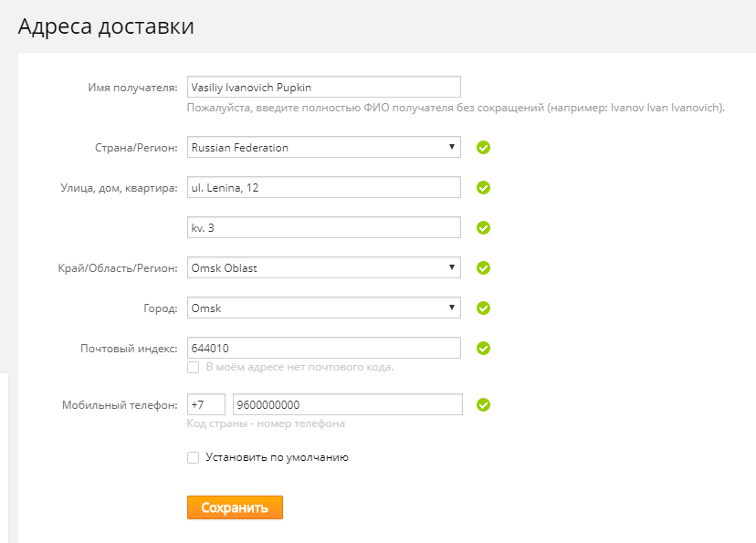This screenshot has height=543, width=756.
Task: Click the validation checkmark beside street address
Action: tap(483, 187)
